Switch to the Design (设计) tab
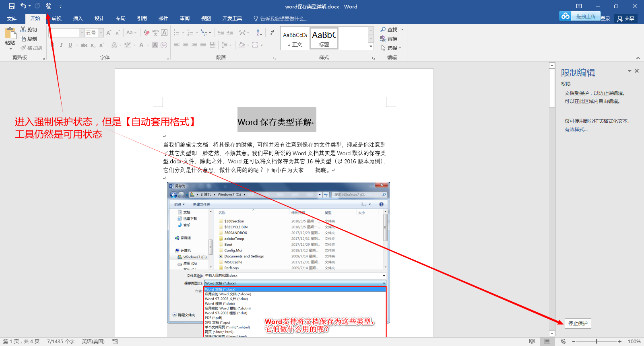The height and width of the screenshot is (346, 644). point(99,19)
